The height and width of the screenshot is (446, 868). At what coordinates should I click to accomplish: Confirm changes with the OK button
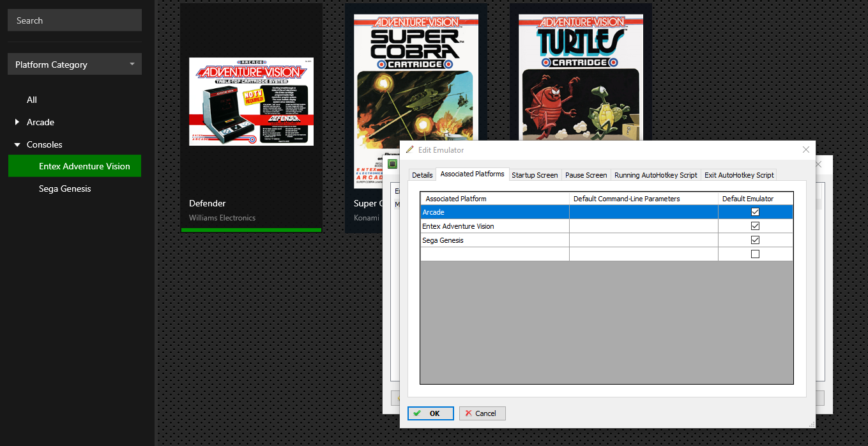coord(430,413)
